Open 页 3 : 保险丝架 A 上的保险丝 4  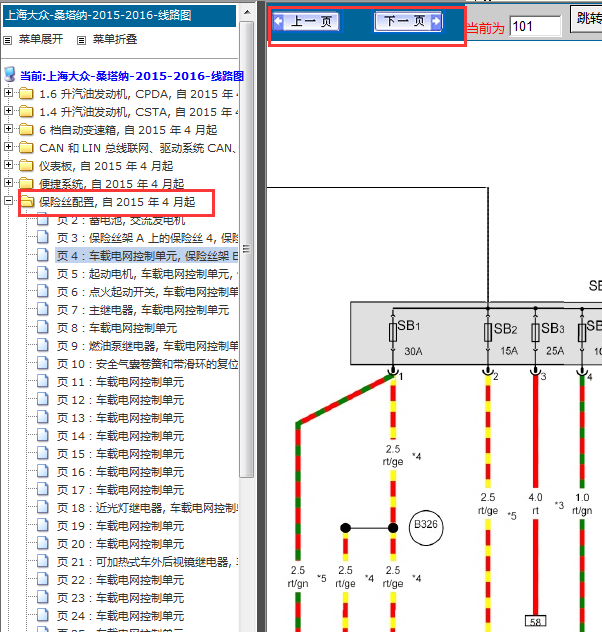(147, 238)
